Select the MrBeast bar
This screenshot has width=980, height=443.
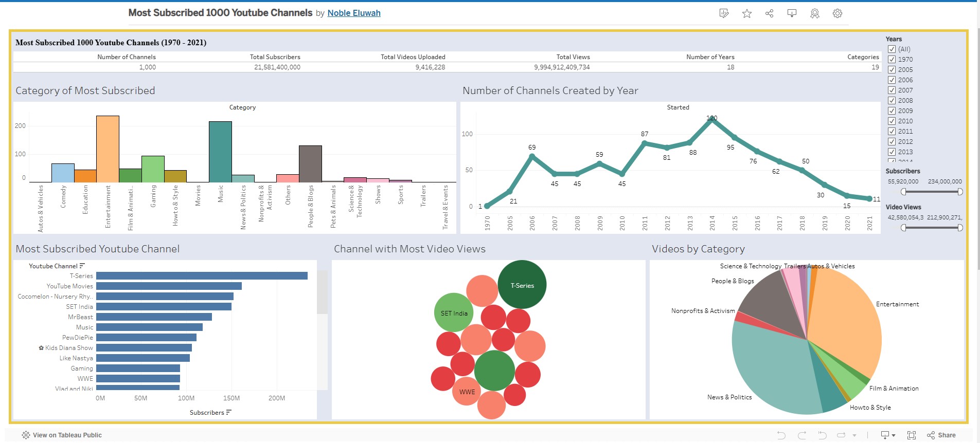pos(154,317)
